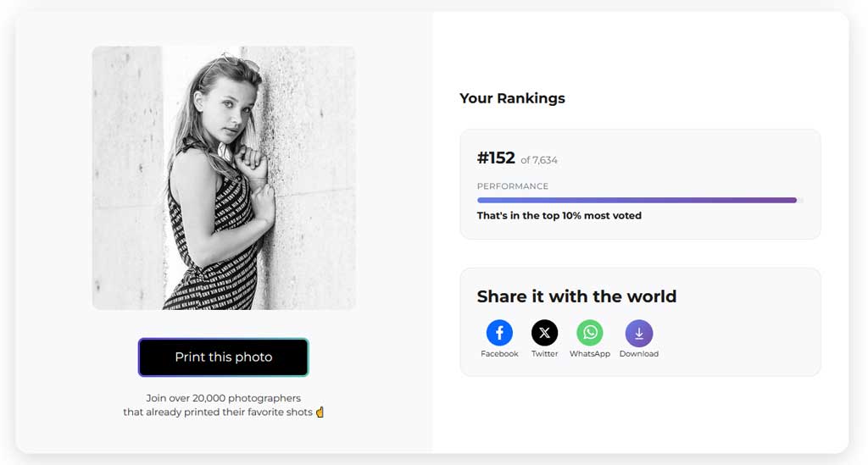Open the black-and-white portrait thumbnail
868x465 pixels.
(224, 178)
